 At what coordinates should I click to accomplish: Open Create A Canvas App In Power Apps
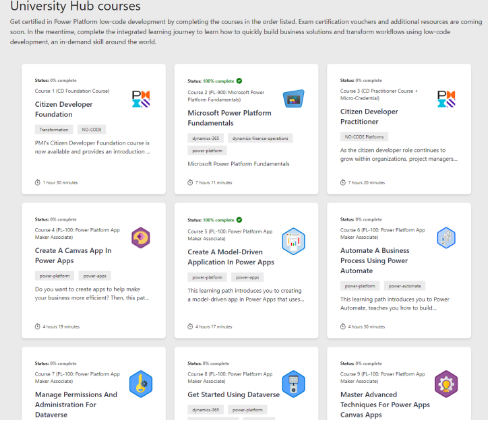[x=73, y=256]
